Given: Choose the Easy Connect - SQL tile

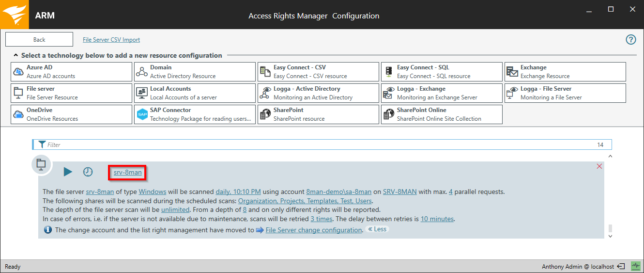Looking at the screenshot, I should [442, 72].
